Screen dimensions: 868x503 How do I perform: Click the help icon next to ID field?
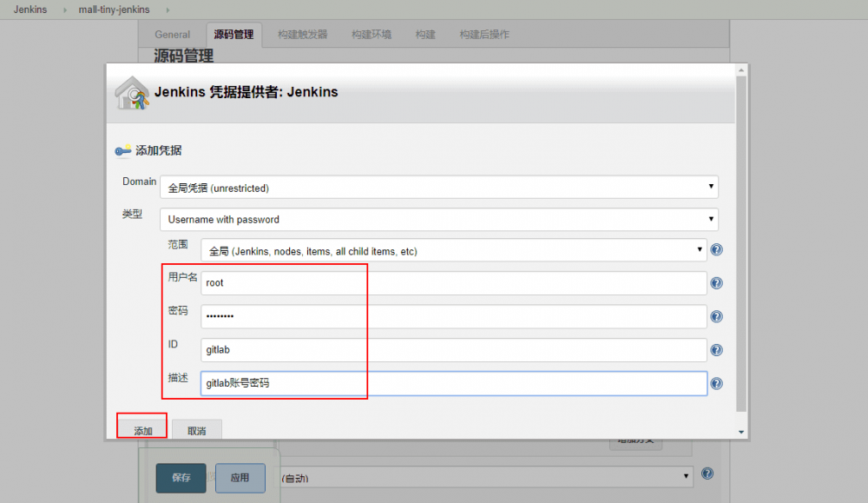coord(716,350)
